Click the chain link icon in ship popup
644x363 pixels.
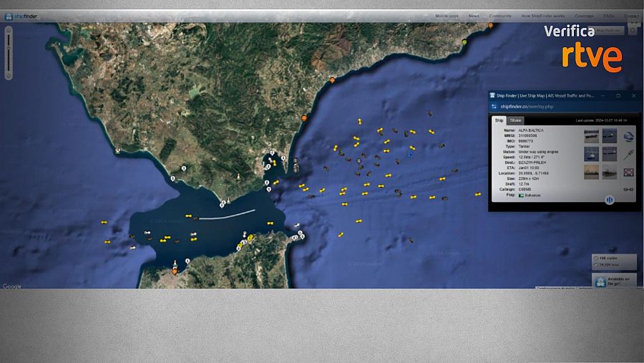628,190
